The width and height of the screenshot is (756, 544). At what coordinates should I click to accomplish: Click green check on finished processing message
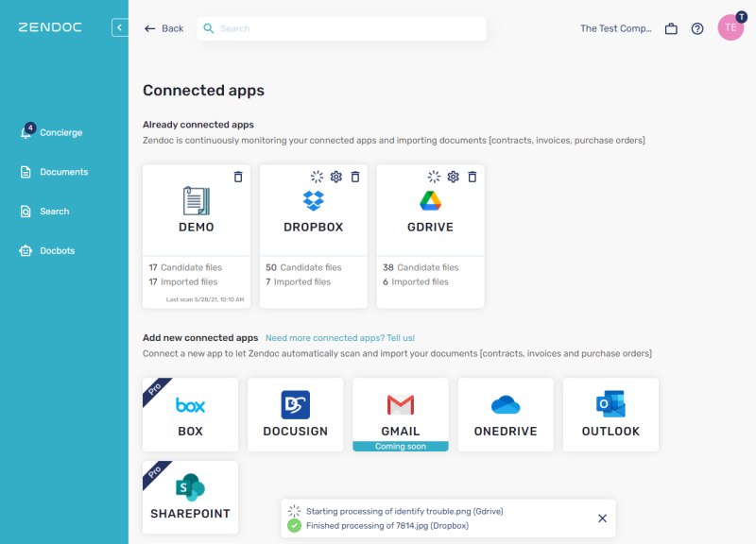294,526
